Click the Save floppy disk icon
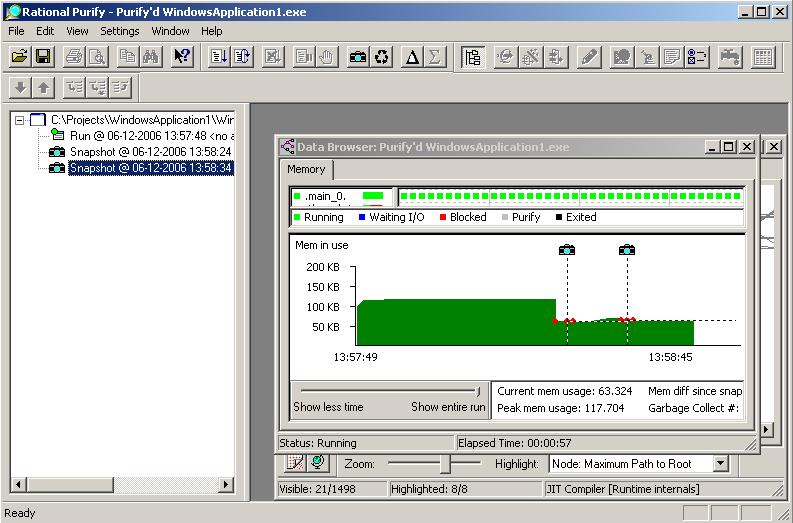This screenshot has height=523, width=793. click(x=43, y=57)
